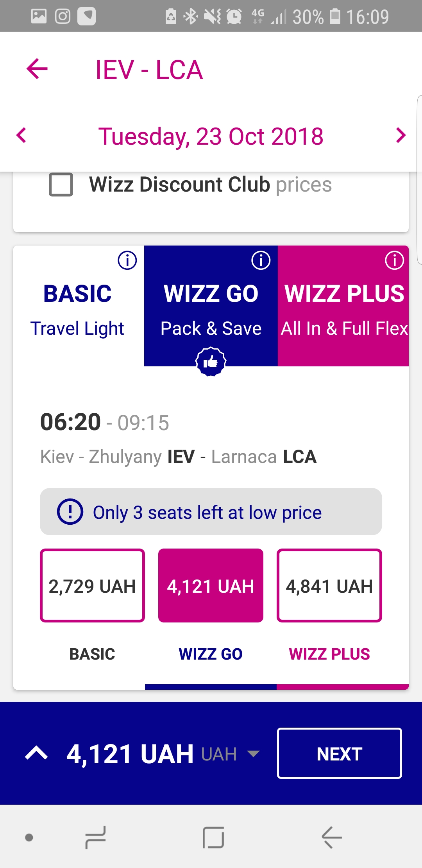
Task: Open info icon for BASIC fare
Action: click(x=127, y=260)
